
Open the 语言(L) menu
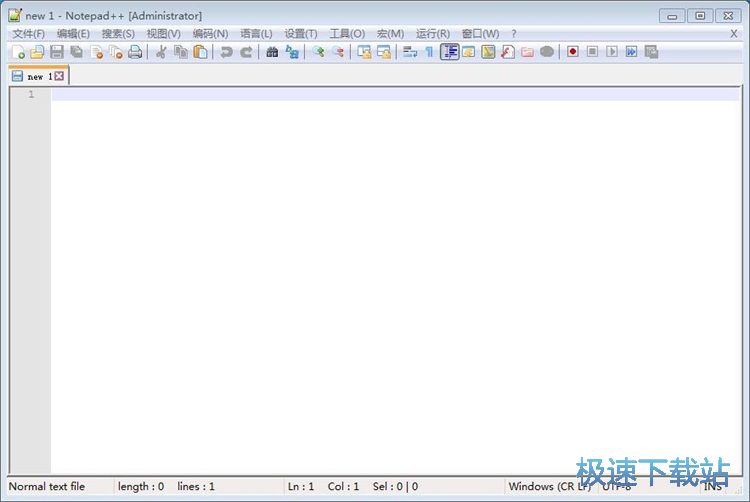pyautogui.click(x=256, y=34)
